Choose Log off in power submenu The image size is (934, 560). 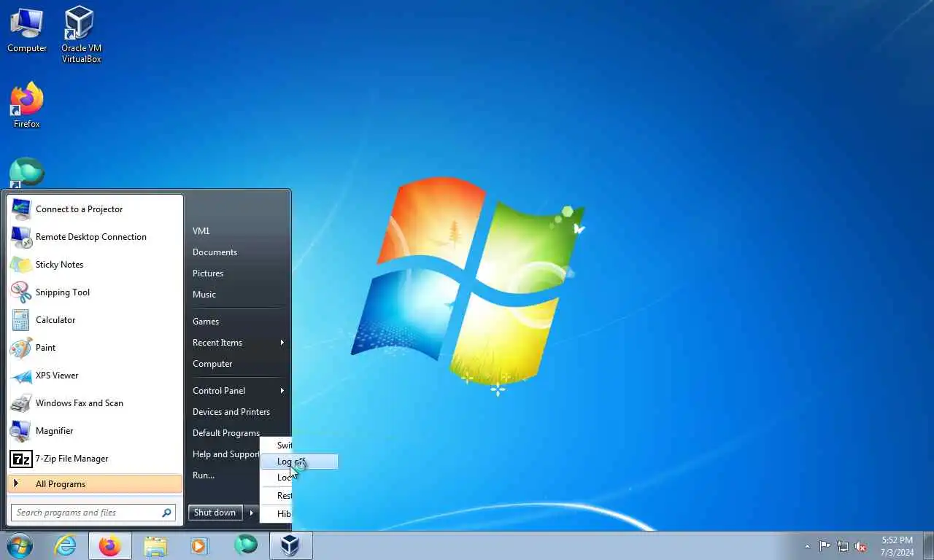300,462
